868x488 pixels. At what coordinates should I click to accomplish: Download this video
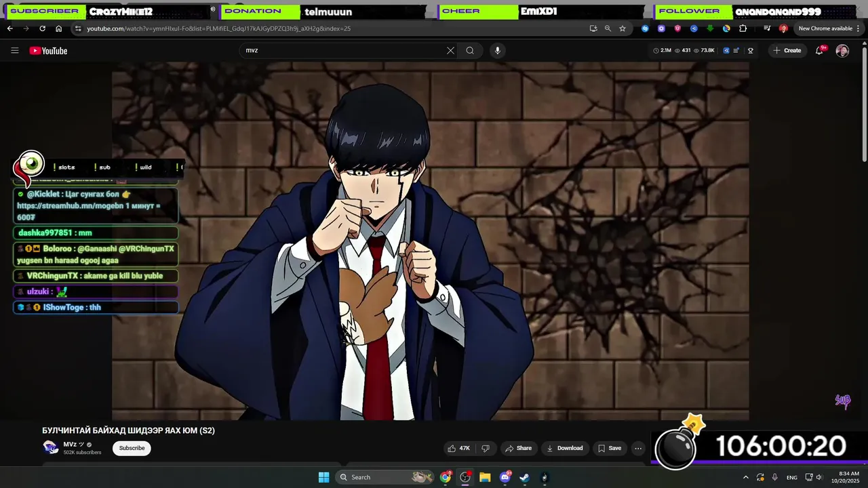pos(565,448)
